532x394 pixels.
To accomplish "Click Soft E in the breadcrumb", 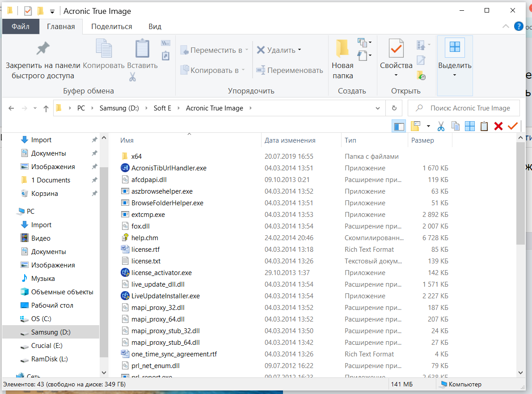I will [162, 108].
